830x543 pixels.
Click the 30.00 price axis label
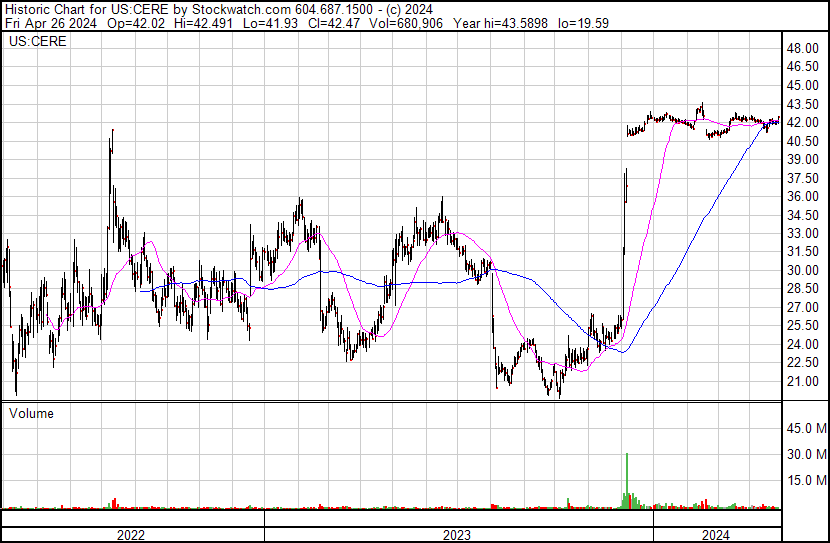coord(802,270)
